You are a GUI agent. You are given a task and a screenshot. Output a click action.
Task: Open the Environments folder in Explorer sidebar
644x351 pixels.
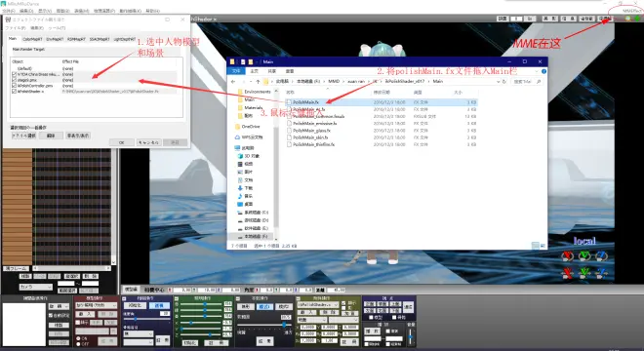(255, 92)
